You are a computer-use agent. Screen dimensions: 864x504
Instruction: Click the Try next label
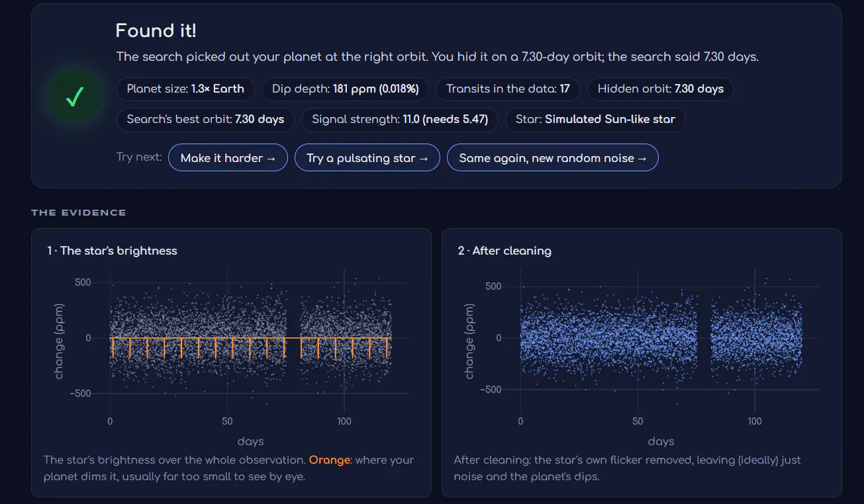[x=139, y=157]
